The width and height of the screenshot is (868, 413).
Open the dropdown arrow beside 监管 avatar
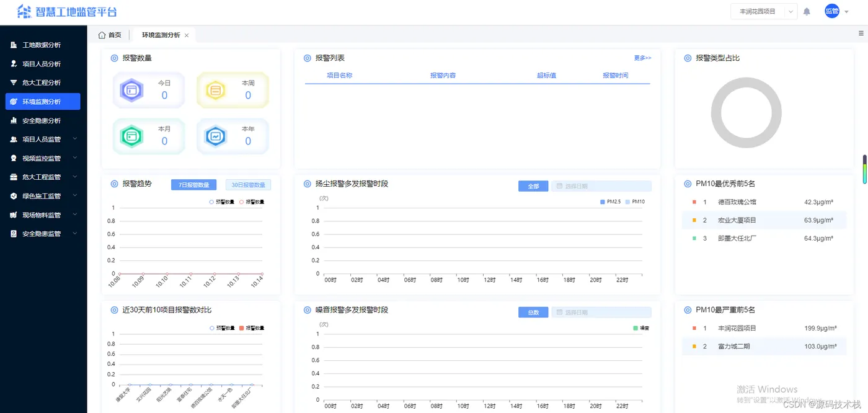[x=846, y=12]
